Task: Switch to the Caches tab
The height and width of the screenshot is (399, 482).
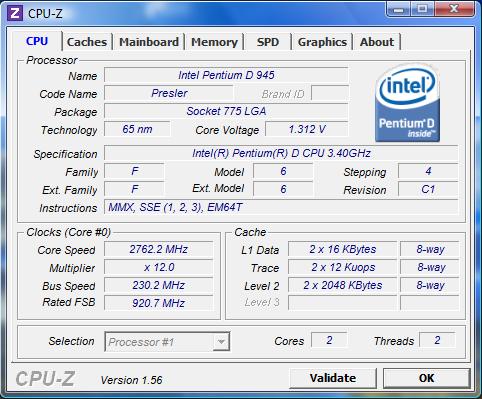Action: [x=87, y=42]
